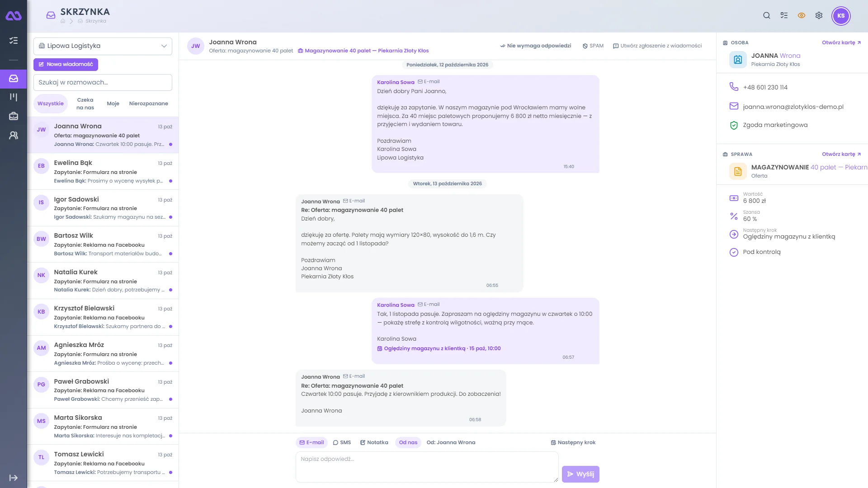Image resolution: width=868 pixels, height=488 pixels.
Task: Open the deal card via Otwórz kartę in SPRAWA
Action: click(841, 154)
